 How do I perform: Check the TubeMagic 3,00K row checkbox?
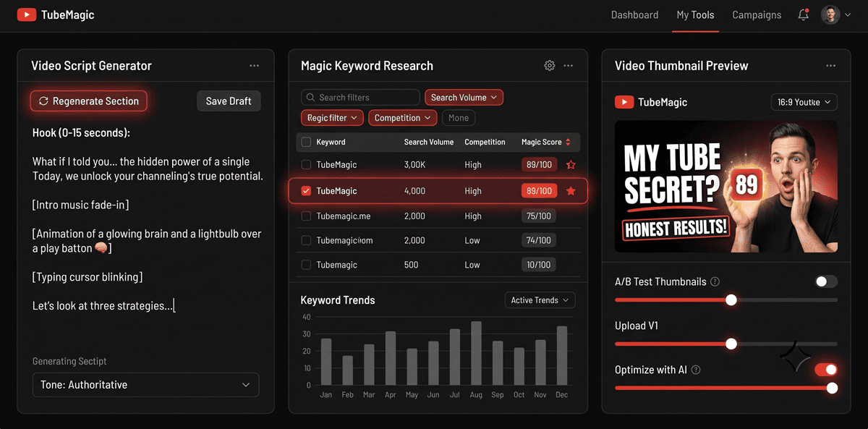[x=306, y=165]
